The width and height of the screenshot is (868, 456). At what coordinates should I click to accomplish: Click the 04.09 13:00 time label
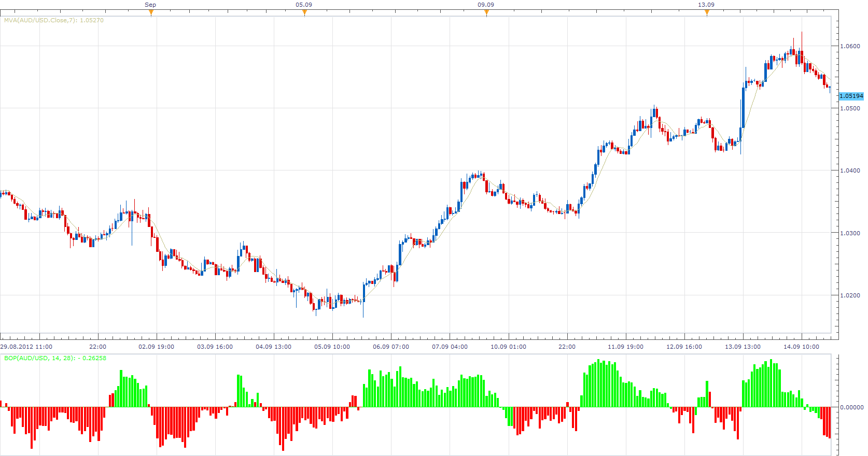(x=273, y=347)
